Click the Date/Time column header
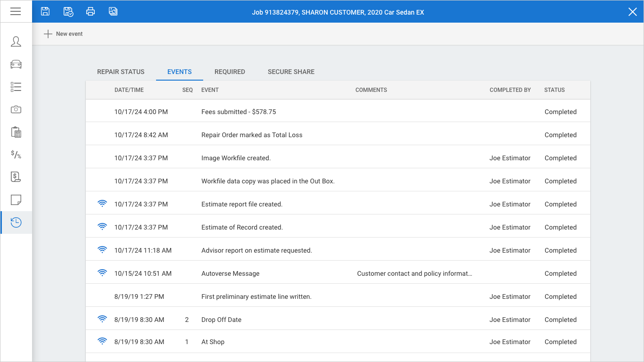 tap(129, 90)
